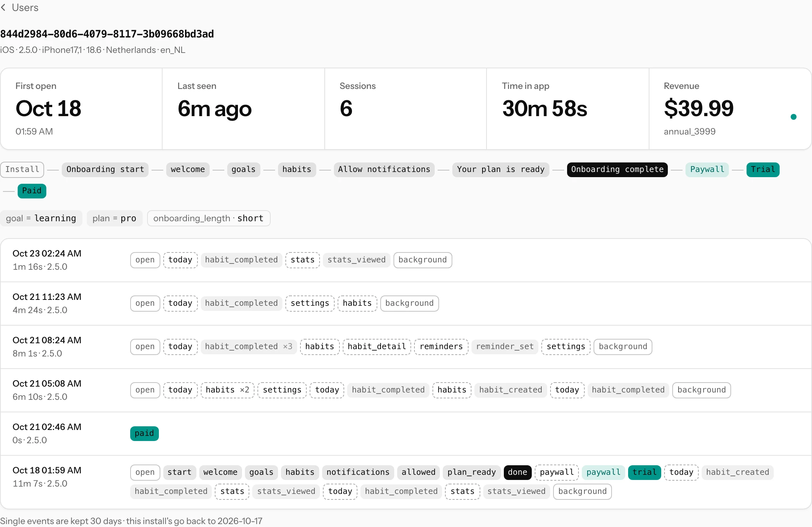
Task: Click the annual_3999 product label
Action: 690,132
